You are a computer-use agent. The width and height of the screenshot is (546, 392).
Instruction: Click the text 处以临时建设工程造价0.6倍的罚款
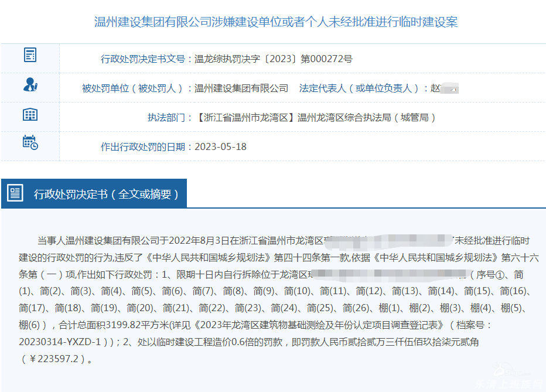coord(210,342)
